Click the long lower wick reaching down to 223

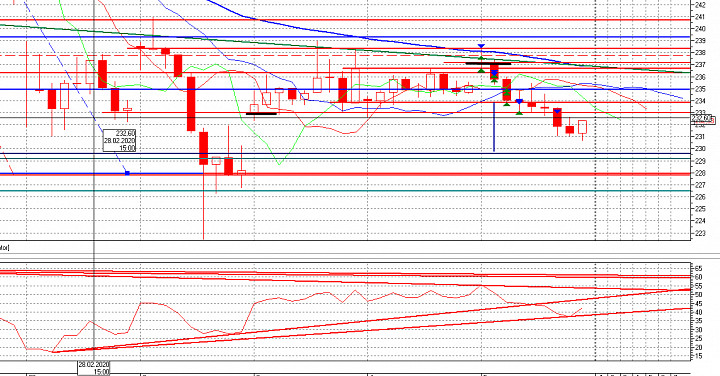[203, 202]
